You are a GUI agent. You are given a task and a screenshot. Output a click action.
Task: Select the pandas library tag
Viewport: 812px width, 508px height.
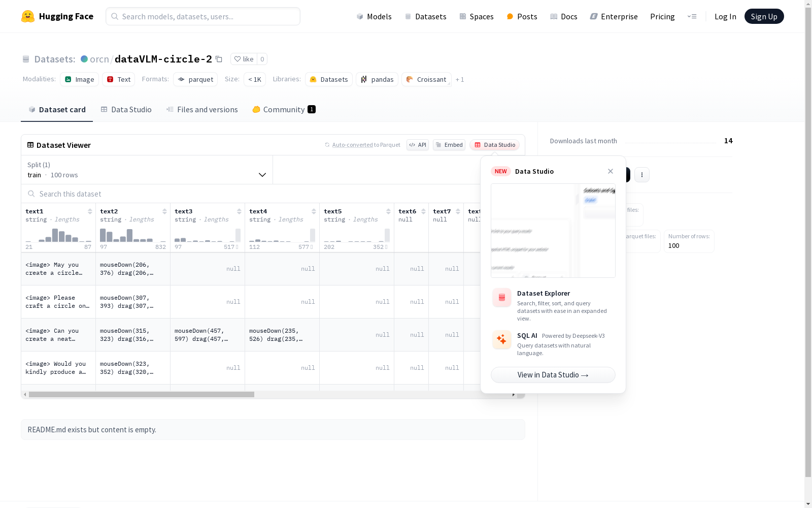pos(377,79)
